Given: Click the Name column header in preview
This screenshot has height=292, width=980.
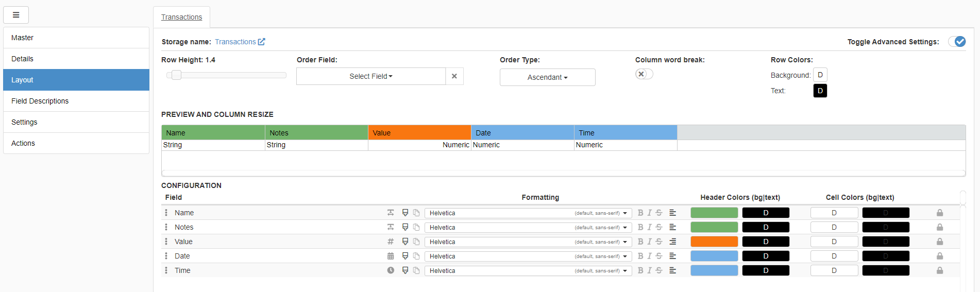Looking at the screenshot, I should (213, 132).
